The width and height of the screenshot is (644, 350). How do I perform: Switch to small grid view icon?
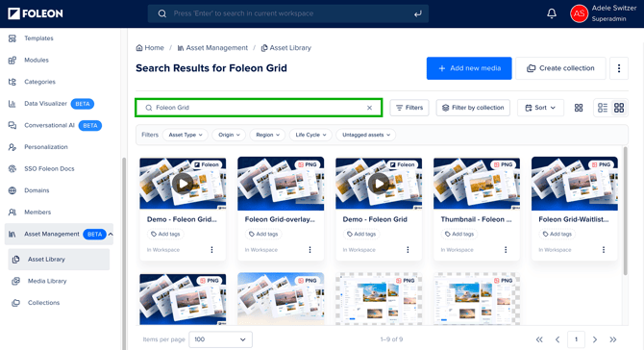(x=579, y=108)
